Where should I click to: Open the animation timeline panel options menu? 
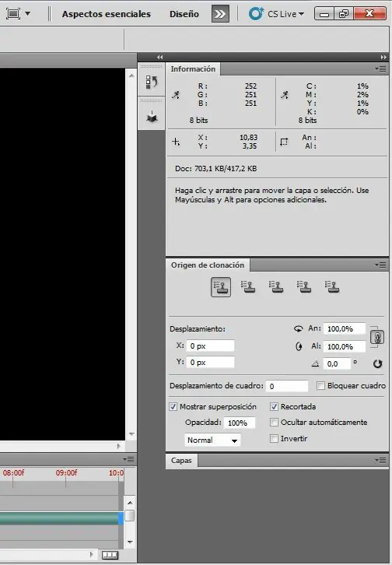pyautogui.click(x=128, y=459)
